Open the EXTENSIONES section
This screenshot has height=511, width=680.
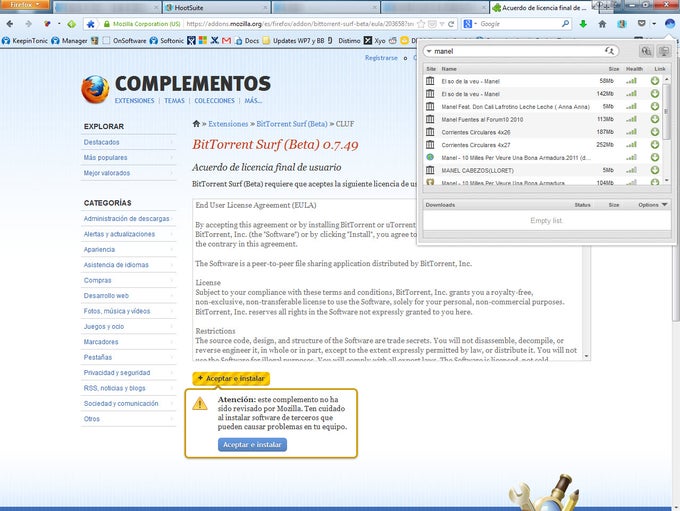(134, 101)
